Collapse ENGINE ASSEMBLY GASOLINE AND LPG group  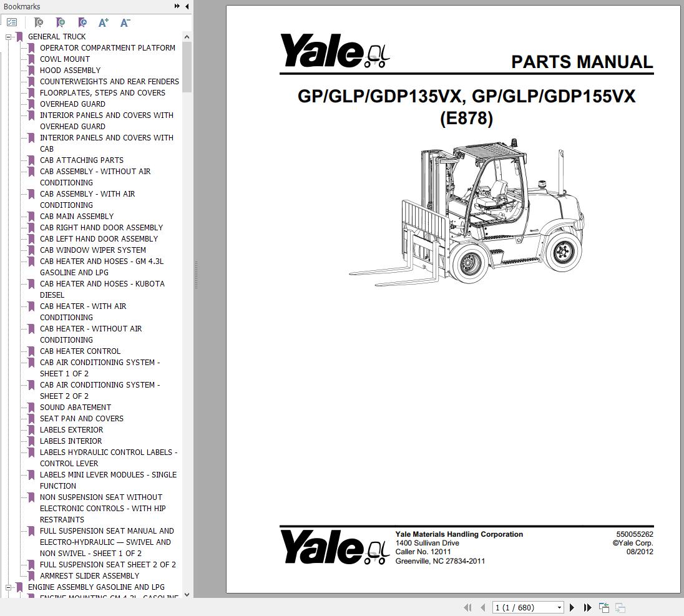coord(8,588)
